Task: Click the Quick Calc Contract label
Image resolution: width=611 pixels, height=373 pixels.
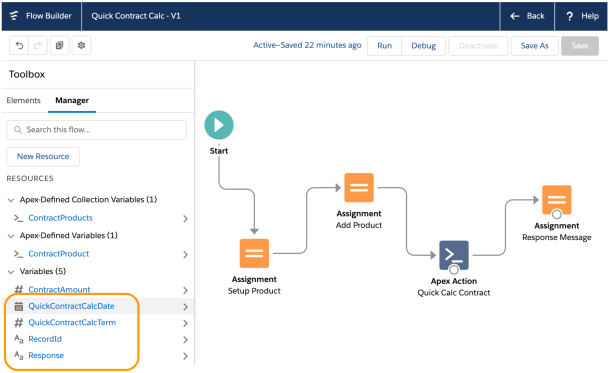Action: click(x=454, y=293)
